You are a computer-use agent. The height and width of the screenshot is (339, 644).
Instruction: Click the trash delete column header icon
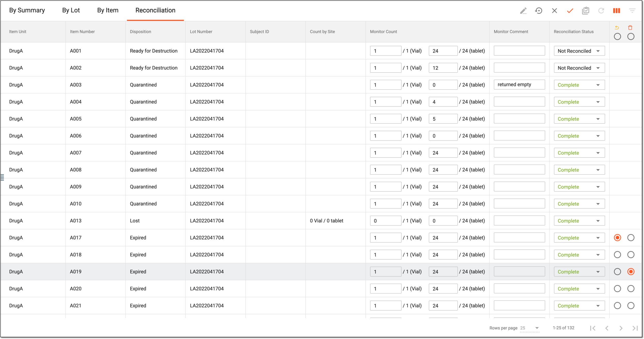click(630, 28)
